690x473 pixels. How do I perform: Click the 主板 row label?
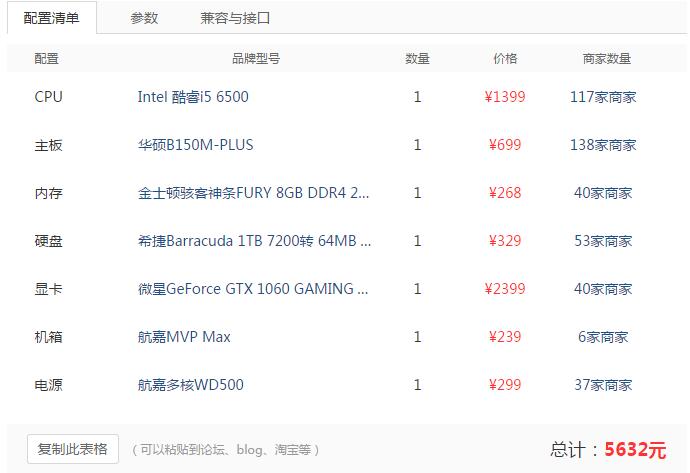(48, 145)
